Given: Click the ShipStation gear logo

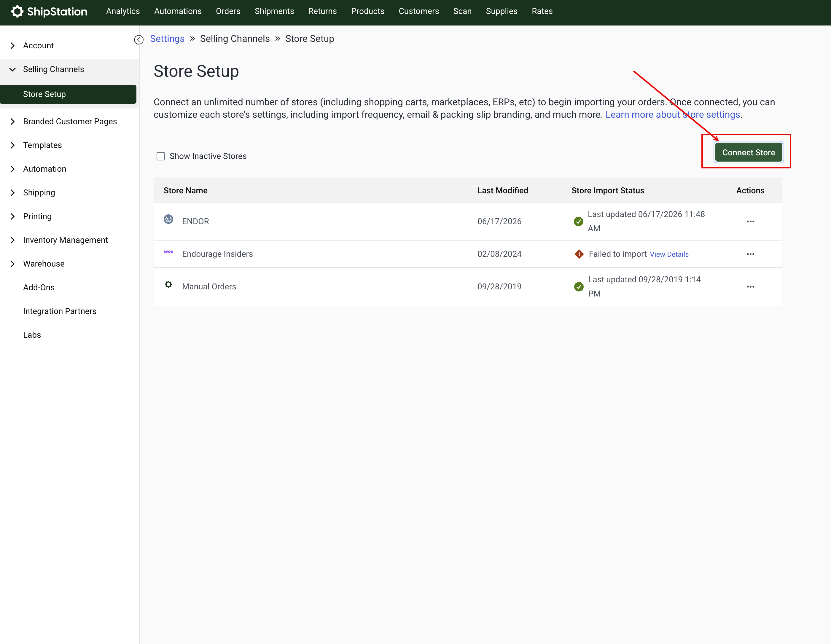Looking at the screenshot, I should click(x=17, y=11).
